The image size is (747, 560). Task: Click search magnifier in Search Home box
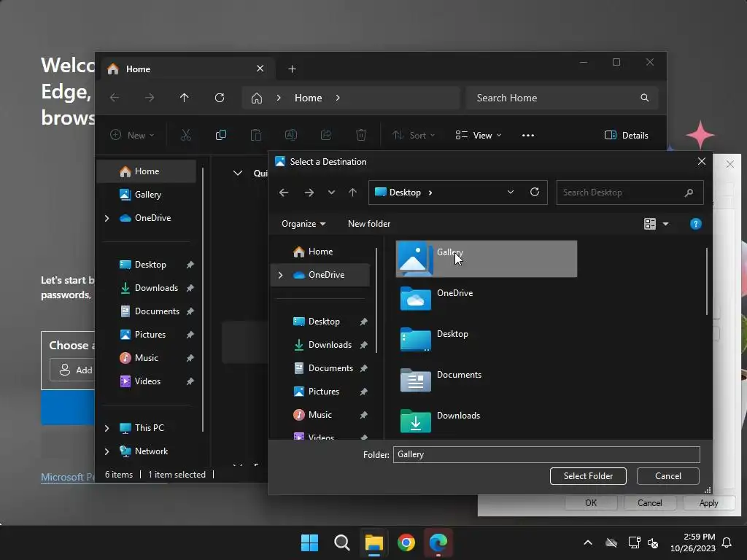645,98
